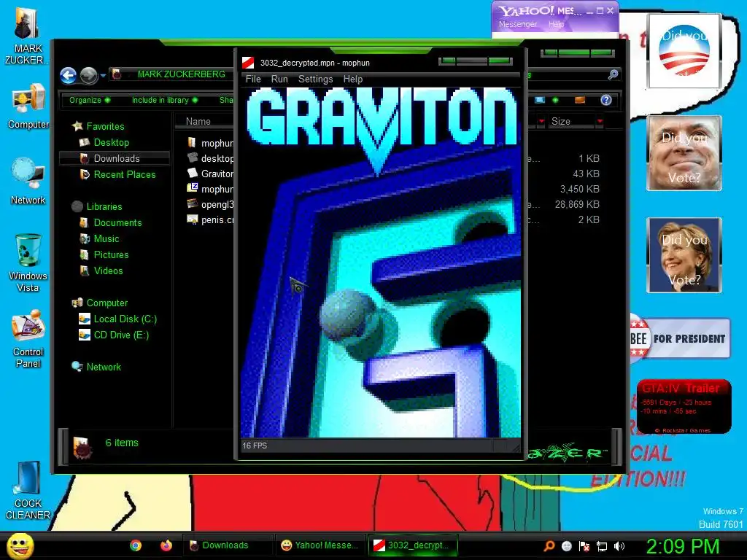Select Libraries in the navigation pane
This screenshot has height=560, width=747.
(x=104, y=206)
